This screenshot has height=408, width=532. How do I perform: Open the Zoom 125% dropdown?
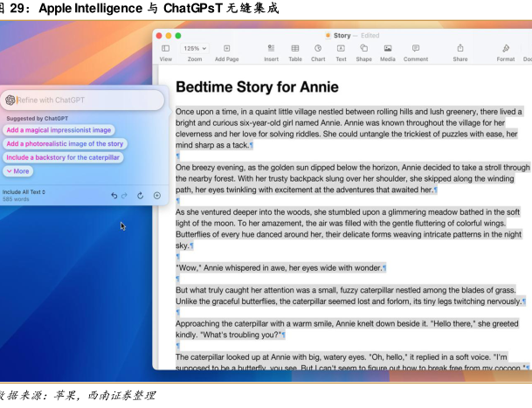194,49
